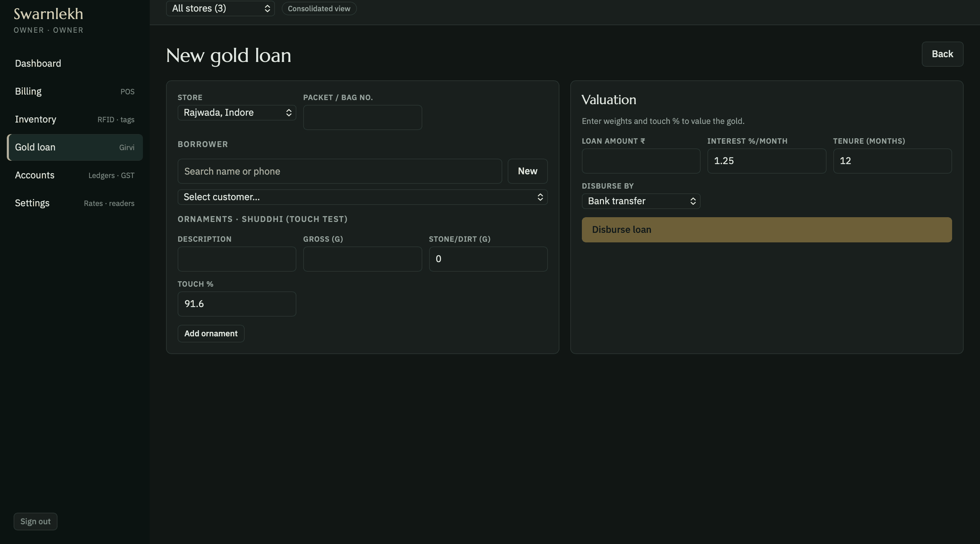Open Settings Rates readers page
The height and width of the screenshot is (544, 980).
75,203
